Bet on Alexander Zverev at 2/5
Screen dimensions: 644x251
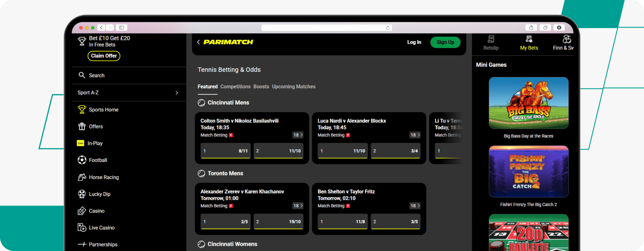tap(225, 222)
